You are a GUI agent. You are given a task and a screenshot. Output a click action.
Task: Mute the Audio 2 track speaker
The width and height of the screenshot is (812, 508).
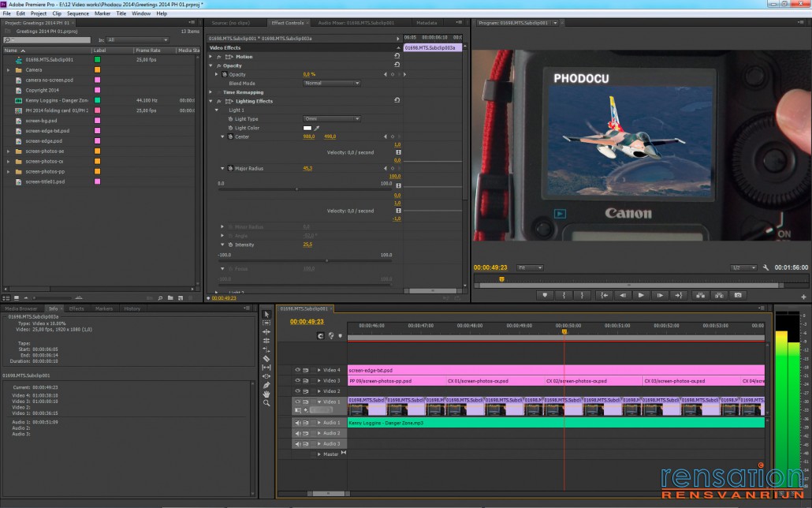pos(298,433)
